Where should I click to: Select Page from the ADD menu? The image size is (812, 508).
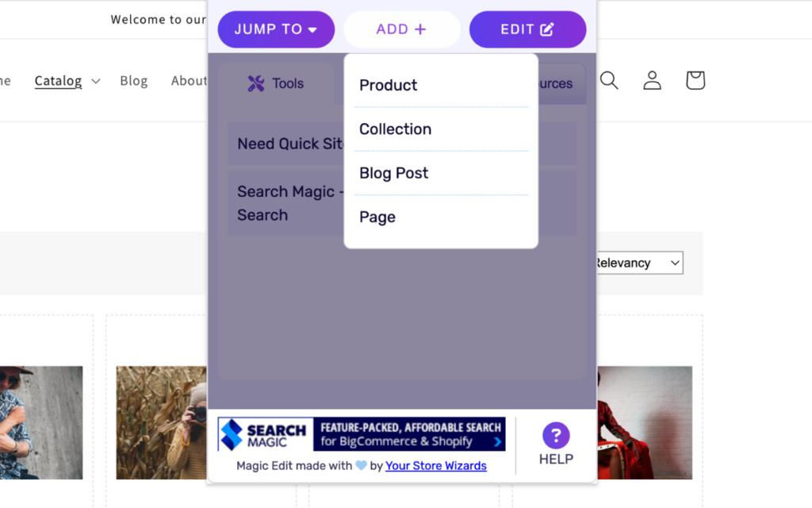(x=377, y=216)
